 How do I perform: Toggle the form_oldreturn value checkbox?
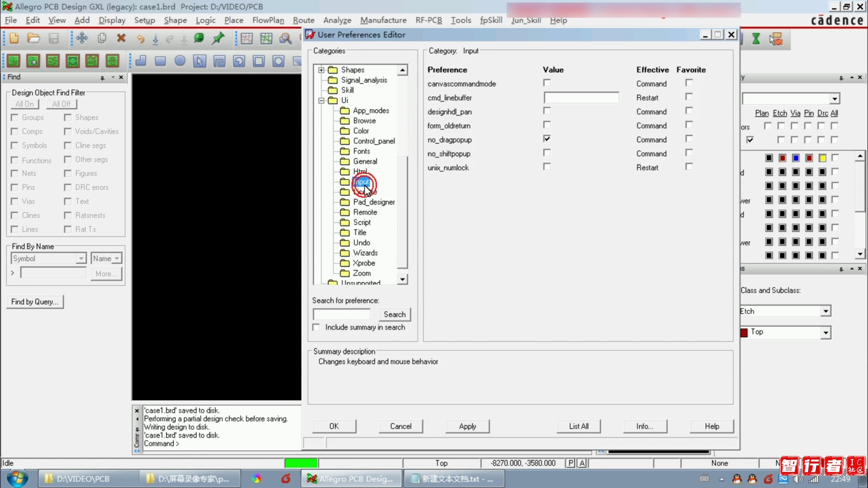click(547, 125)
